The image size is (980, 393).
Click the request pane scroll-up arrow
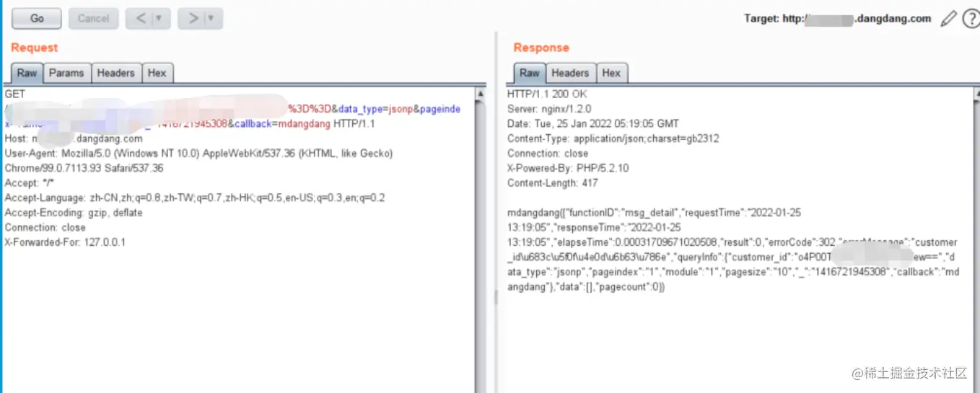click(481, 94)
